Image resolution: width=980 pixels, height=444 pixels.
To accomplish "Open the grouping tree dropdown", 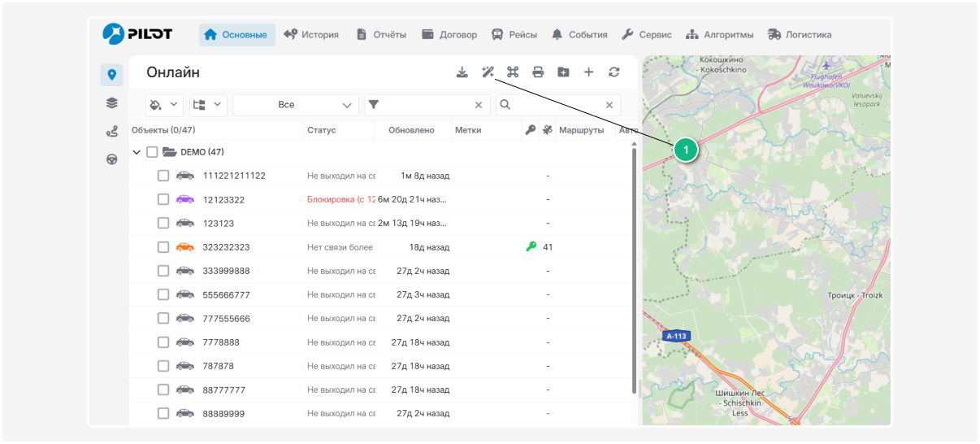I will (208, 105).
